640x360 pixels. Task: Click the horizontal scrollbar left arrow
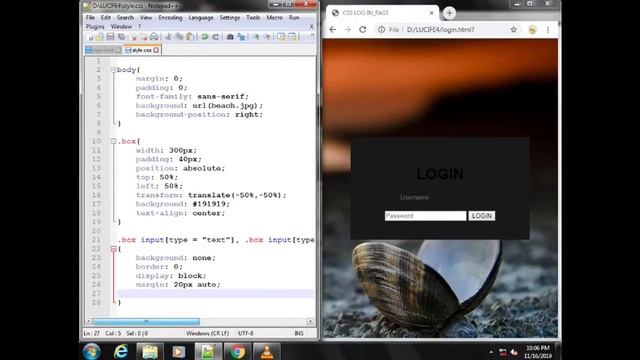click(x=88, y=322)
